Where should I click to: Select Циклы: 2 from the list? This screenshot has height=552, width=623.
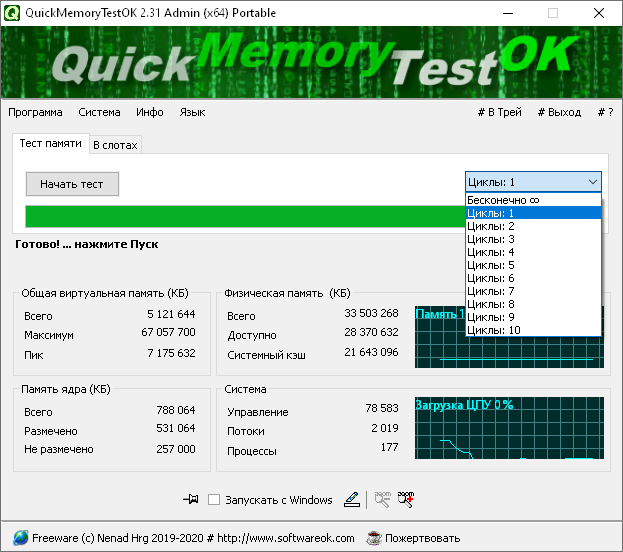[533, 226]
